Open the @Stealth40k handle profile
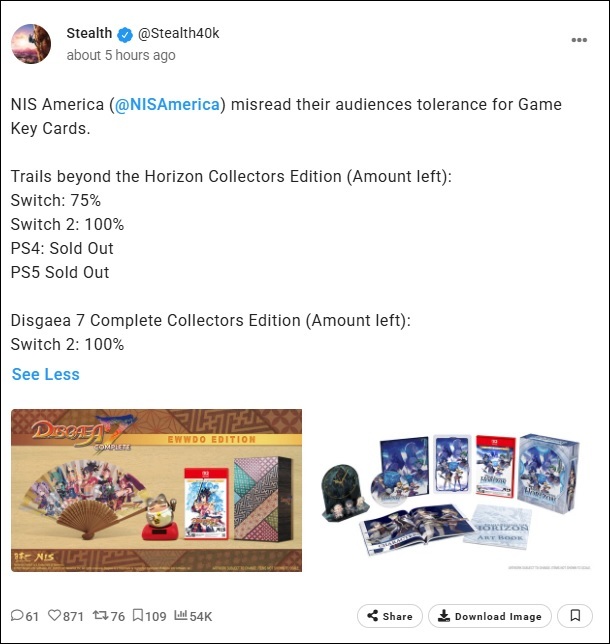The width and height of the screenshot is (610, 644). point(179,33)
